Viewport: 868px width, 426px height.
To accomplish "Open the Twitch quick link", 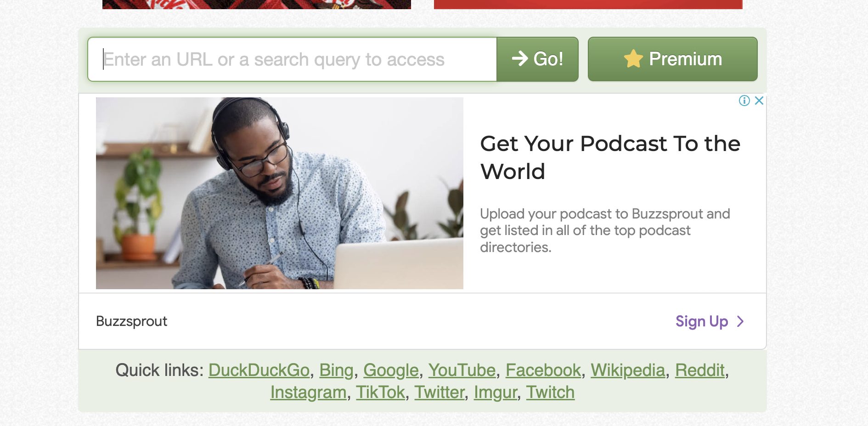I will [x=550, y=392].
